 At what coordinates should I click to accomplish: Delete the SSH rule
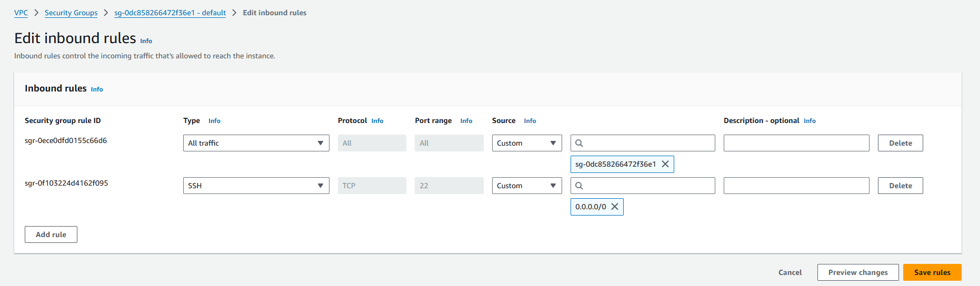click(901, 186)
